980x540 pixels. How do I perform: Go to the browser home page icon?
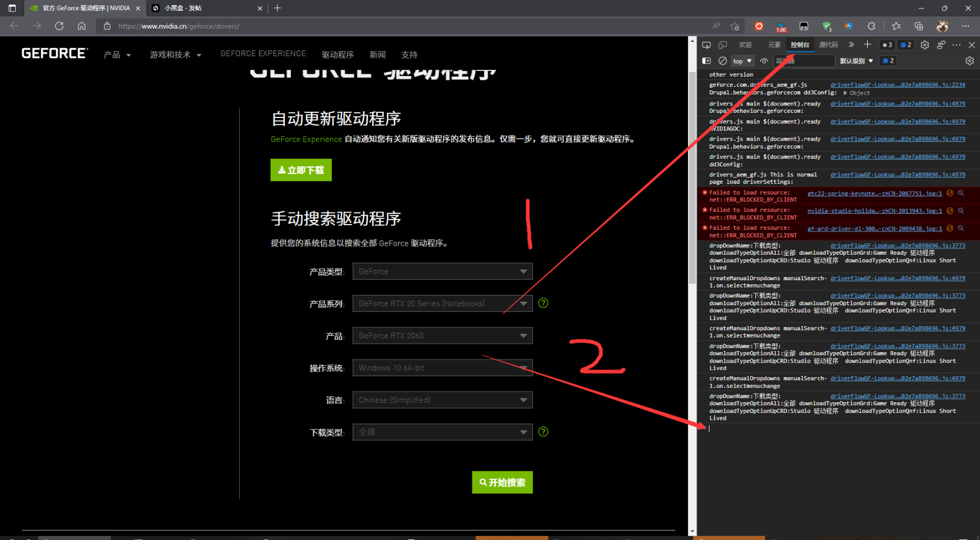82,26
